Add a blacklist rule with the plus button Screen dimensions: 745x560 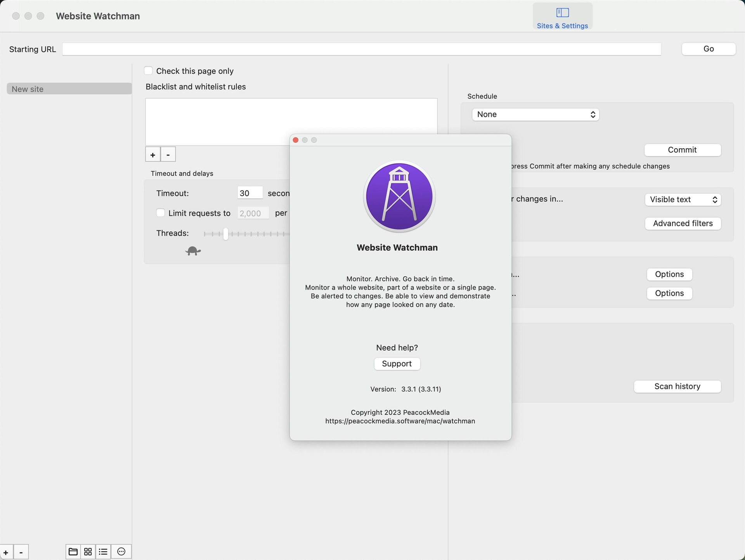[153, 154]
